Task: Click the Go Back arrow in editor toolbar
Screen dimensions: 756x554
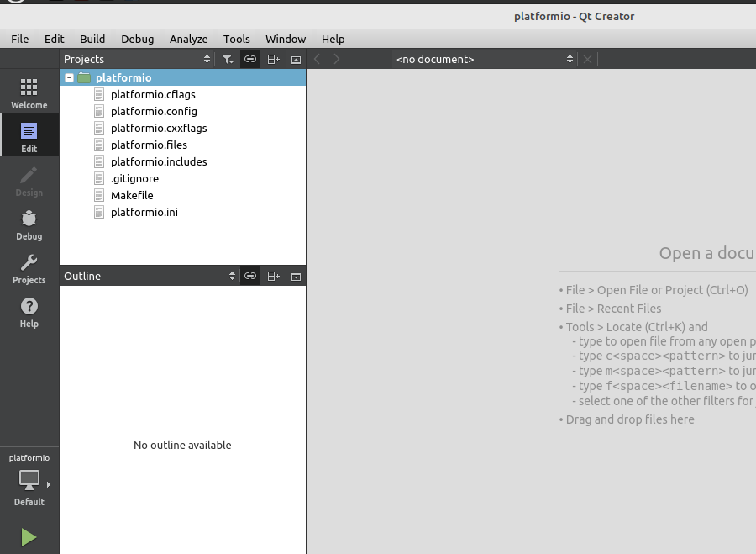Action: pyautogui.click(x=317, y=59)
